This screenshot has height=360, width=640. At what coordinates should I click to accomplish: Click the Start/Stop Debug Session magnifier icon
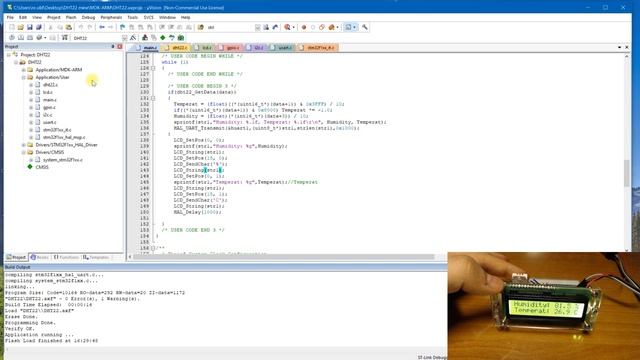coord(287,27)
